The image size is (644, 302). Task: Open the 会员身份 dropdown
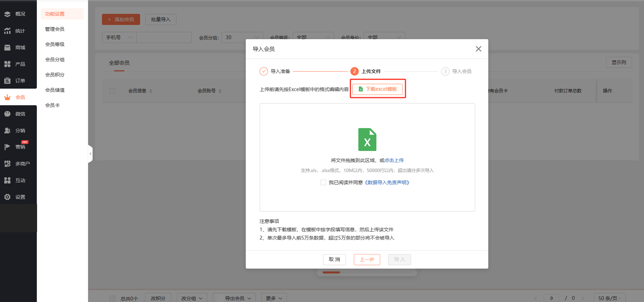(384, 37)
